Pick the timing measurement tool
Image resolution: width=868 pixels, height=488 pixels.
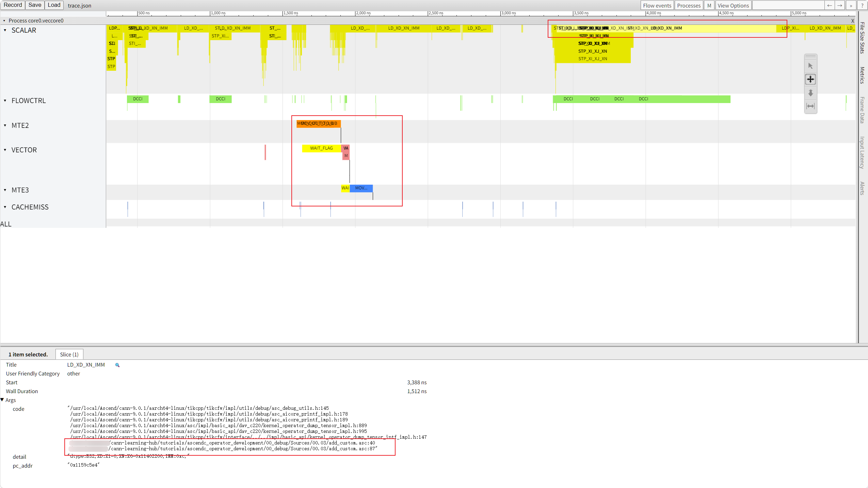(x=810, y=106)
